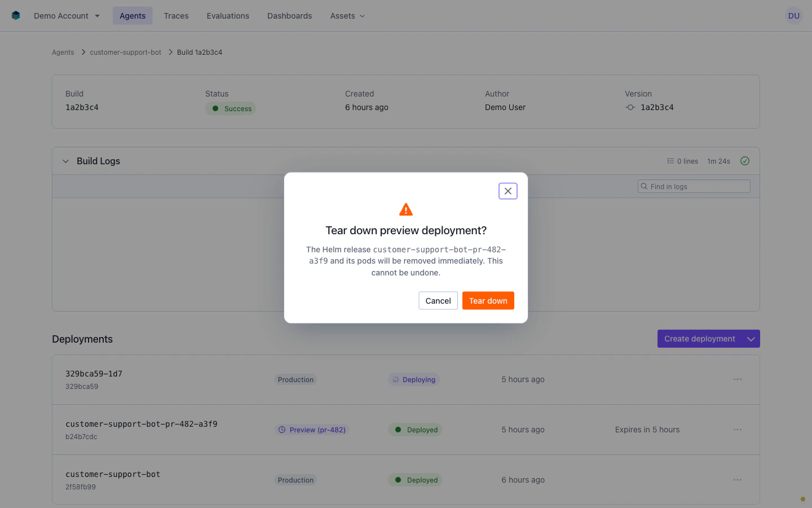Select deployment name 329bca59-1d7

click(x=94, y=374)
